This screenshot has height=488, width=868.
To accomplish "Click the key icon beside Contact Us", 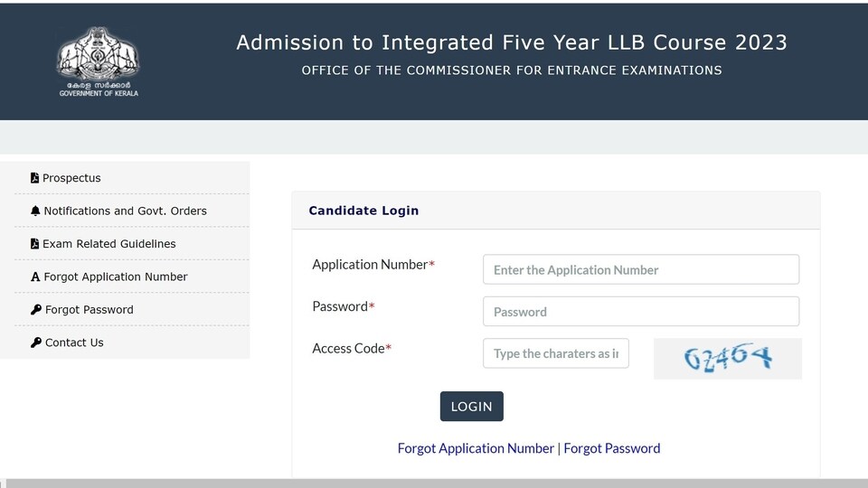I will click(36, 343).
